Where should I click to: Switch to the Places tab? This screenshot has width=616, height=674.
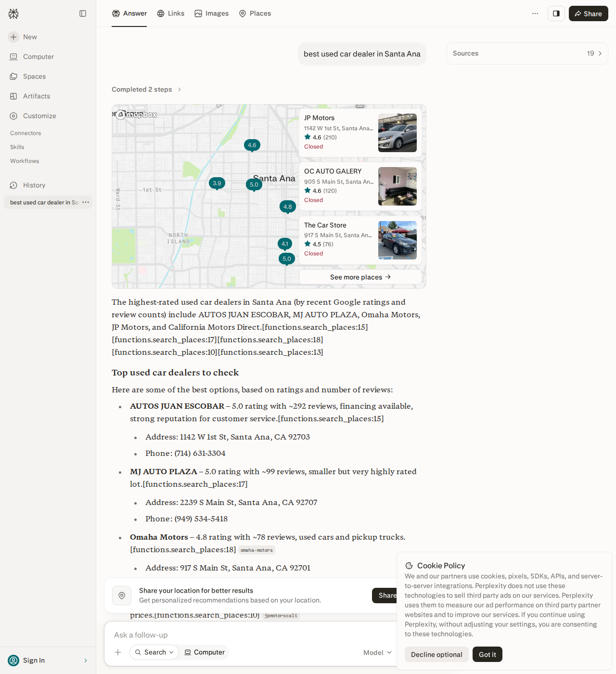pos(255,13)
